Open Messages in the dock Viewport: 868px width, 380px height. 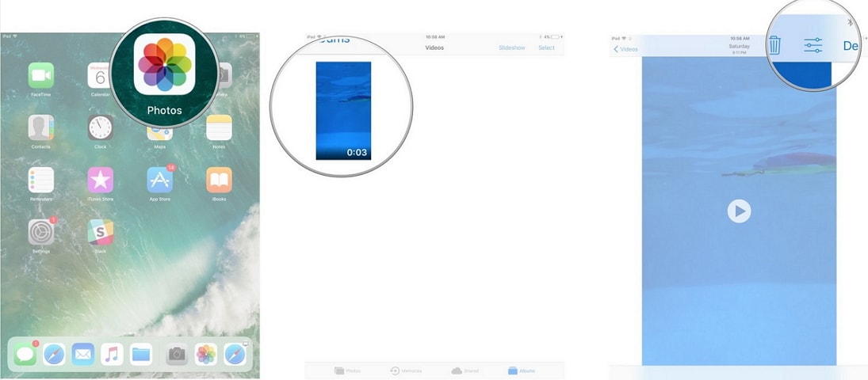[x=25, y=354]
